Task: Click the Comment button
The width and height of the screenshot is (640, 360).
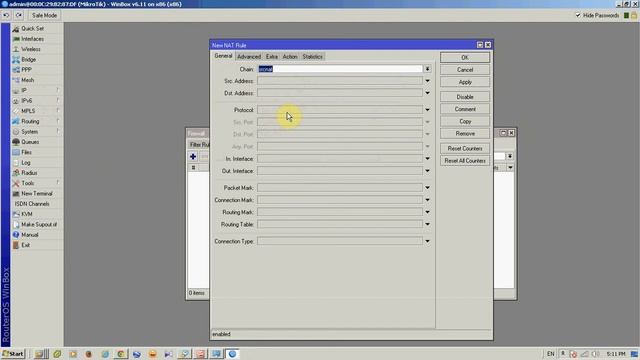Action: (465, 109)
